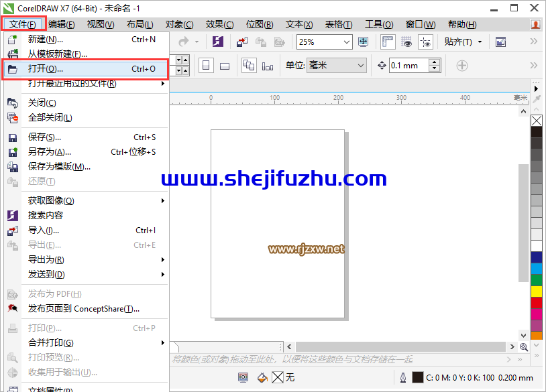
Task: Expand 导出为 submenu
Action: [x=162, y=259]
